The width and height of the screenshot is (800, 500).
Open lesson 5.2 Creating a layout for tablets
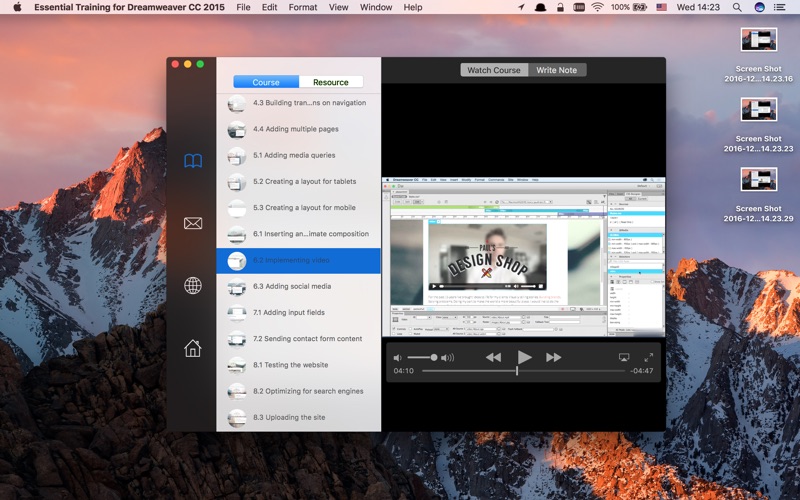click(x=298, y=182)
